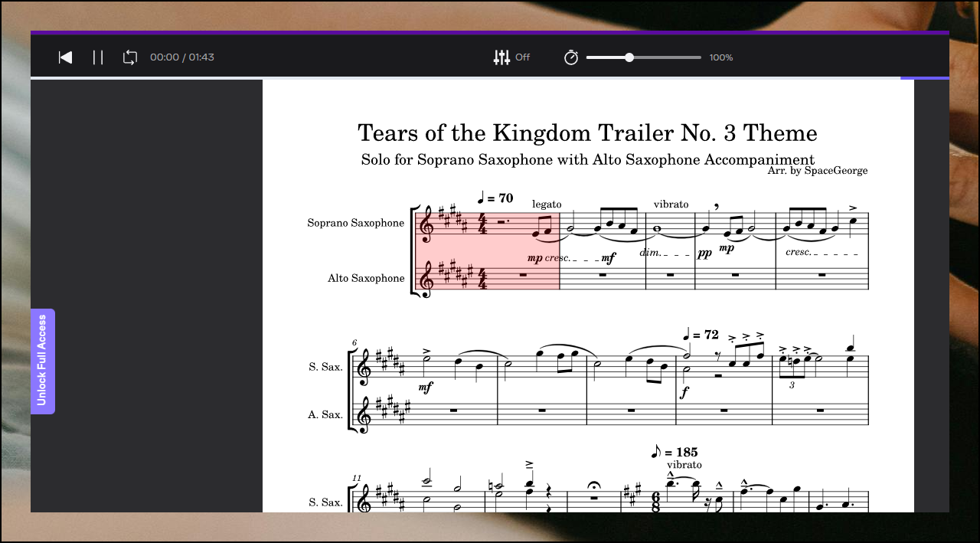Toggle the loop playback icon
This screenshot has height=543, width=980.
click(130, 57)
